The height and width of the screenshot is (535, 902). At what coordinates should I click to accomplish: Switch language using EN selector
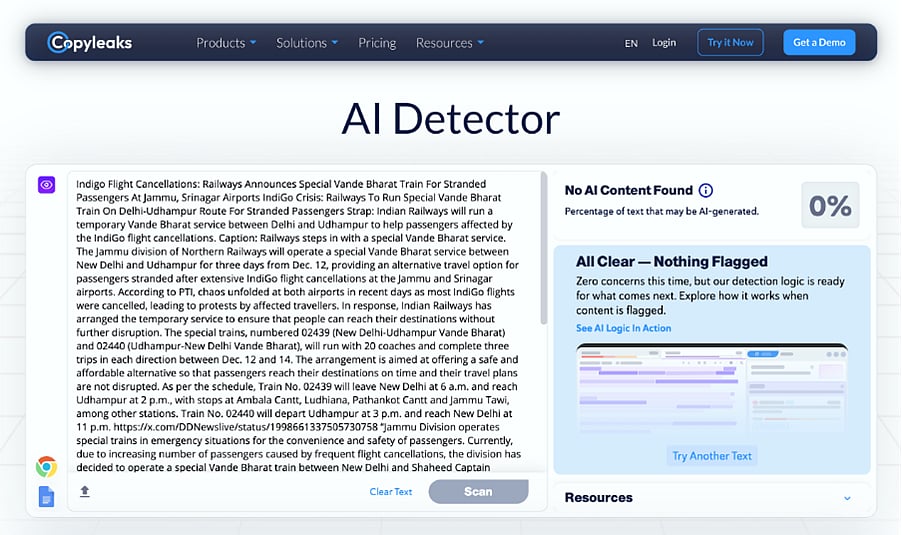point(631,43)
